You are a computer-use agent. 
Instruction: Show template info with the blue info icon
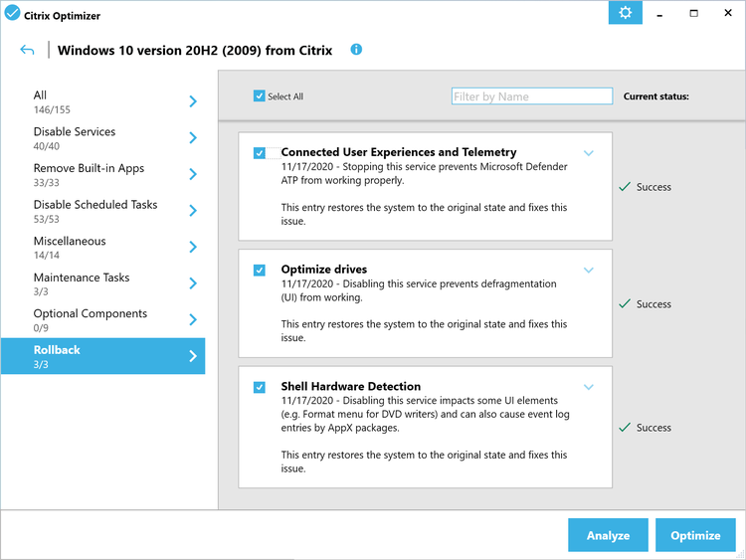click(356, 49)
